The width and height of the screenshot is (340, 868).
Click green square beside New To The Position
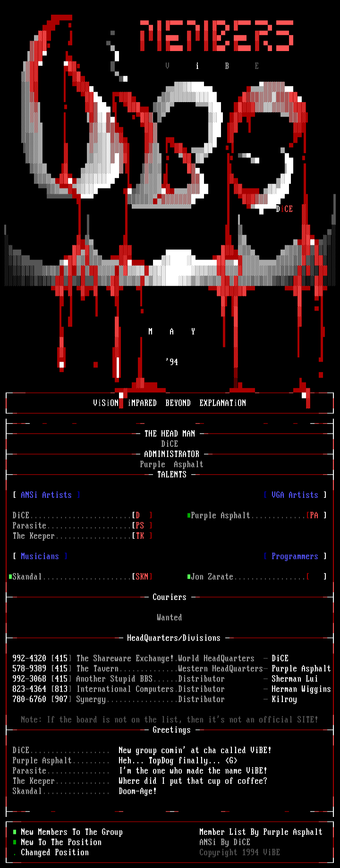pos(15,842)
